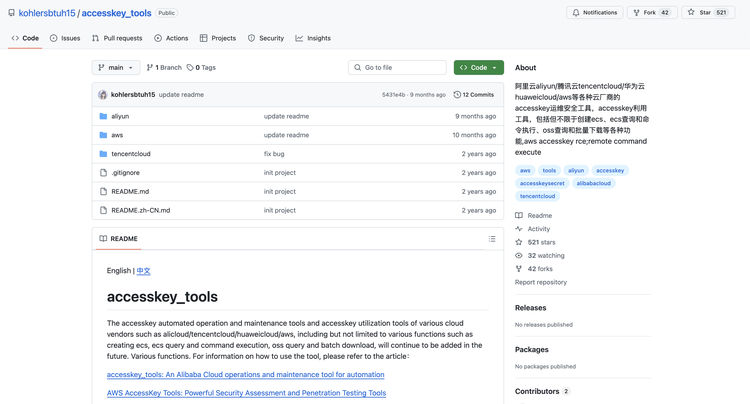Image resolution: width=750 pixels, height=404 pixels.
Task: Click the fork icon beside 42 forks
Action: tap(518, 269)
